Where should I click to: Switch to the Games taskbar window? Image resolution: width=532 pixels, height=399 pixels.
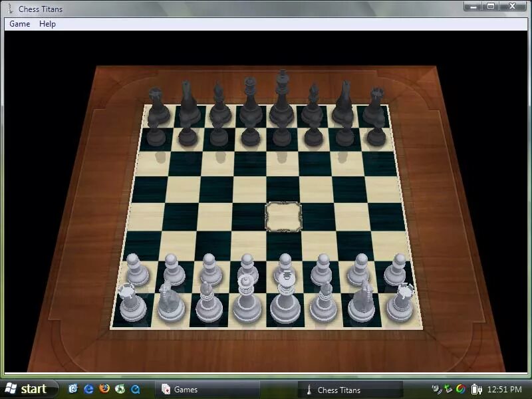(207, 390)
